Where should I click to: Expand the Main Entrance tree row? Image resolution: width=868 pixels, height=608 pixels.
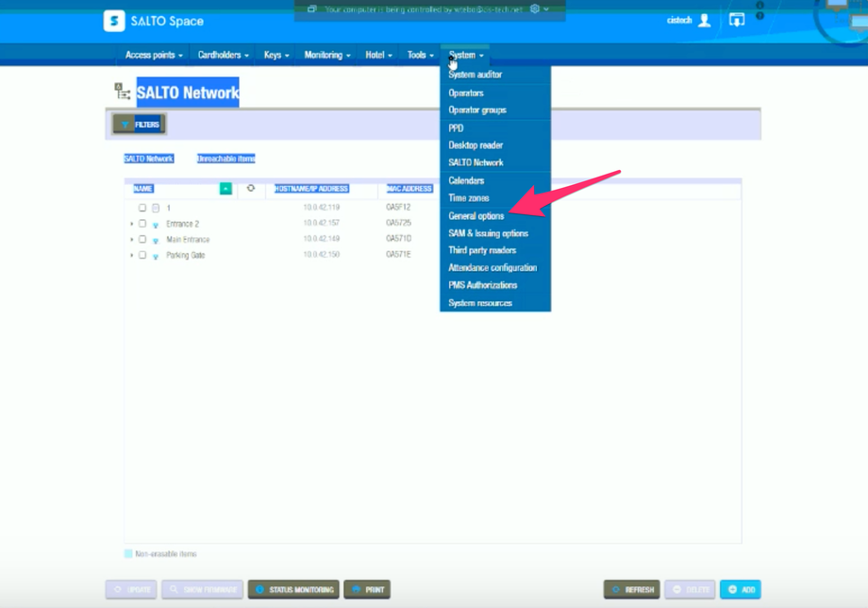coord(132,239)
